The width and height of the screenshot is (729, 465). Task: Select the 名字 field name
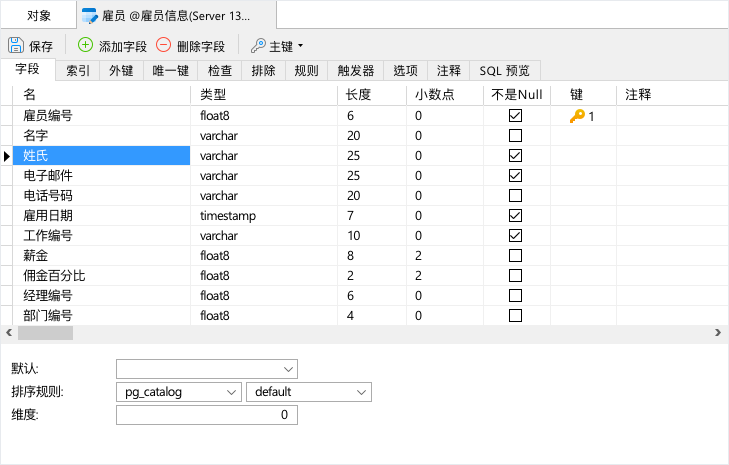[36, 135]
